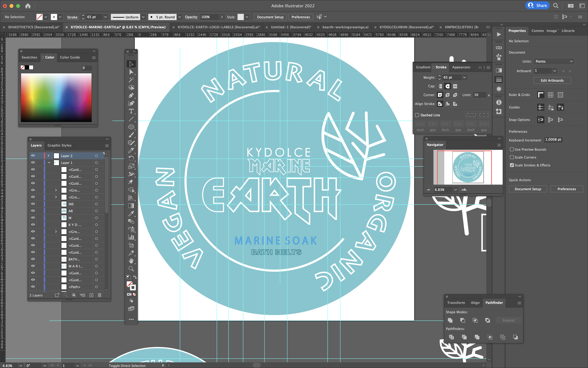Choose the Gradient tool
Viewport: 588px width, 368px height.
pyautogui.click(x=131, y=206)
